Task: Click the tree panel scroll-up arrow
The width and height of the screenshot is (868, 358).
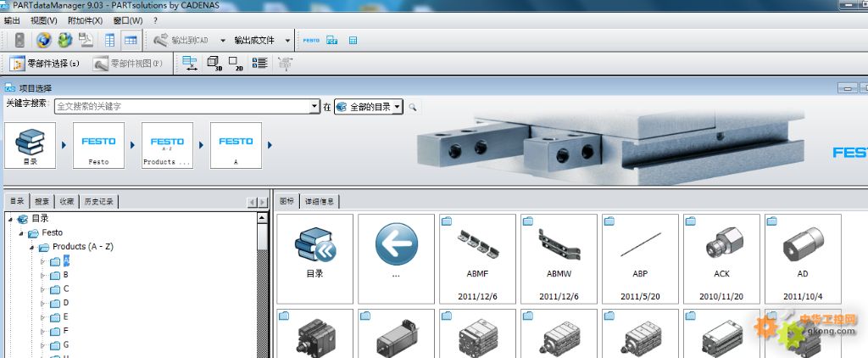Action: click(263, 218)
